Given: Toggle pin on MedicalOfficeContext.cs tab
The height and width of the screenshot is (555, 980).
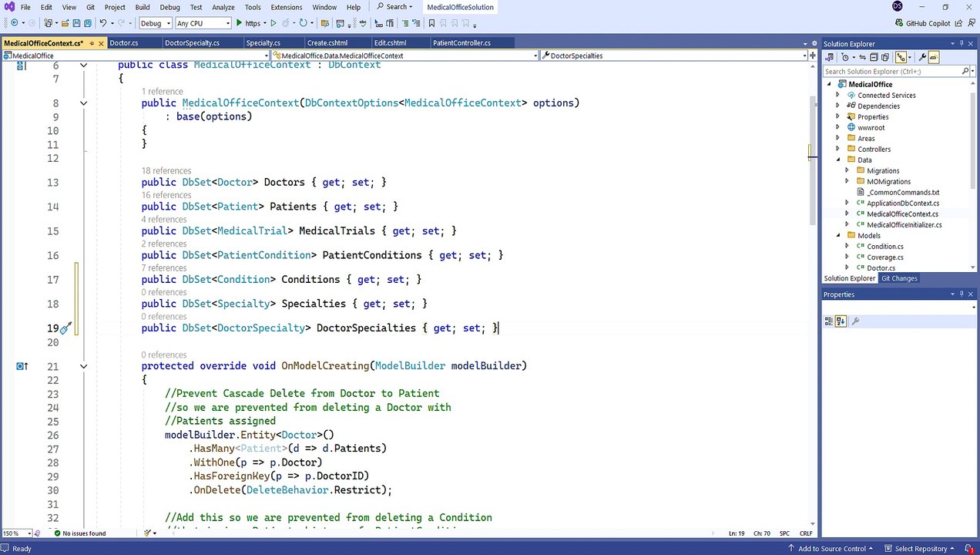Looking at the screenshot, I should pyautogui.click(x=92, y=43).
